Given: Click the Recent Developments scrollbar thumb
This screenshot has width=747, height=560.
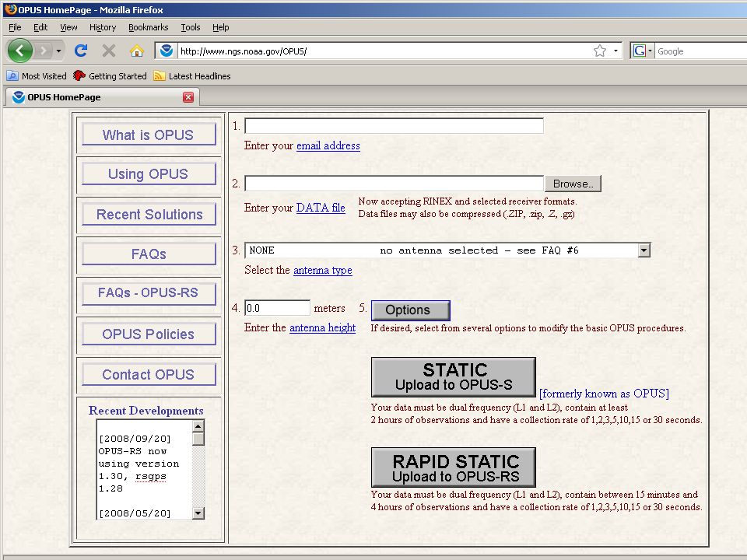Looking at the screenshot, I should click(198, 439).
